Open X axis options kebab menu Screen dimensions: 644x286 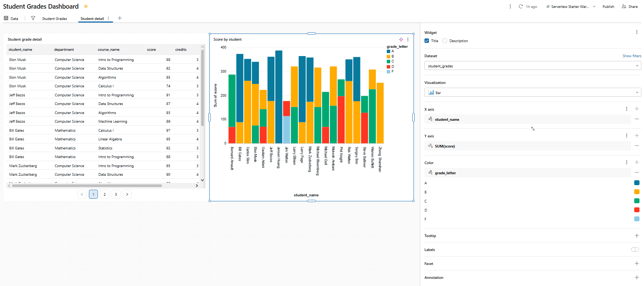pyautogui.click(x=627, y=109)
